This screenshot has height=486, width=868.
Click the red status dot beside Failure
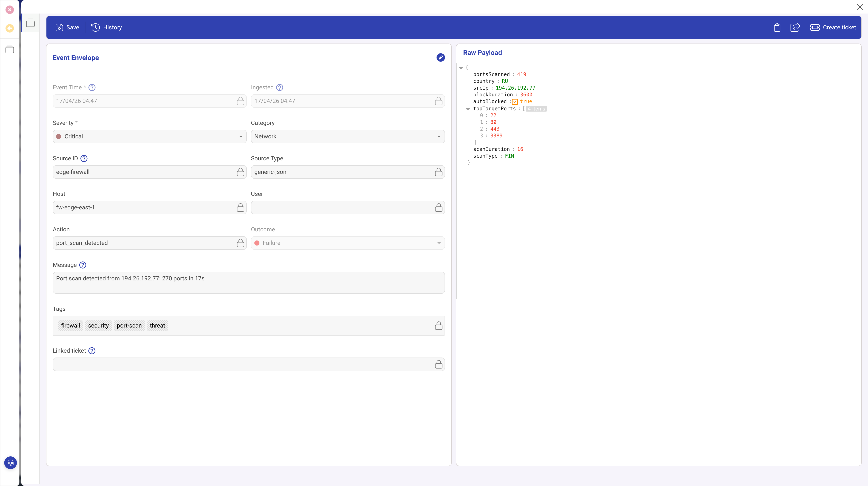257,243
